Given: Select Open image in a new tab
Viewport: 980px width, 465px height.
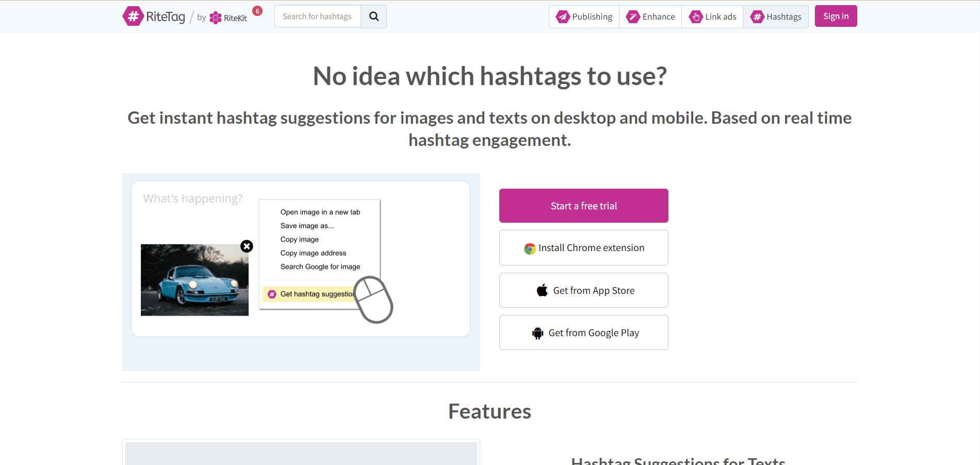Looking at the screenshot, I should coord(320,212).
